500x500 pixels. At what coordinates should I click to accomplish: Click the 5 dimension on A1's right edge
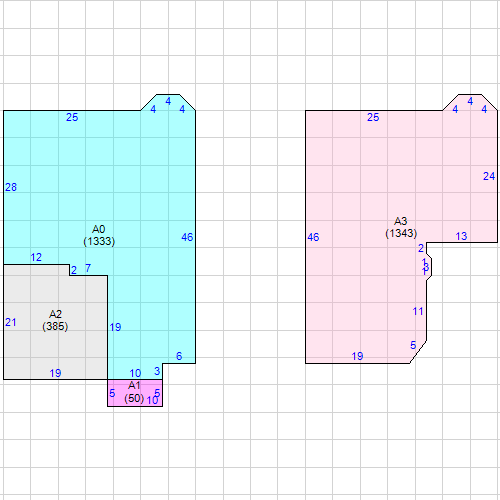157,393
